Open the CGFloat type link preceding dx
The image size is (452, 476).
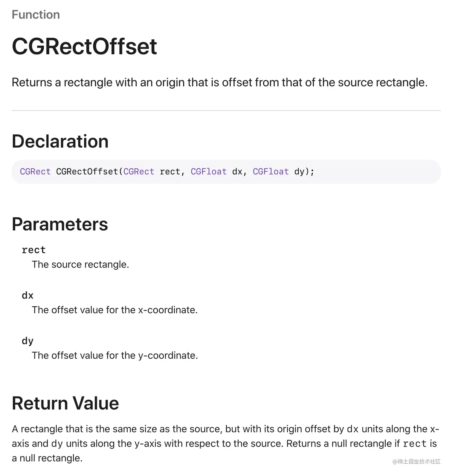point(209,171)
